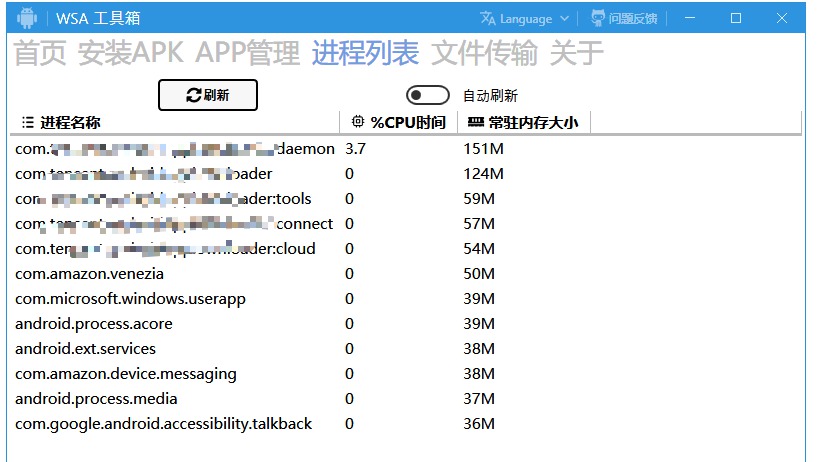Click the 3.7 CPU value cell

pos(355,149)
